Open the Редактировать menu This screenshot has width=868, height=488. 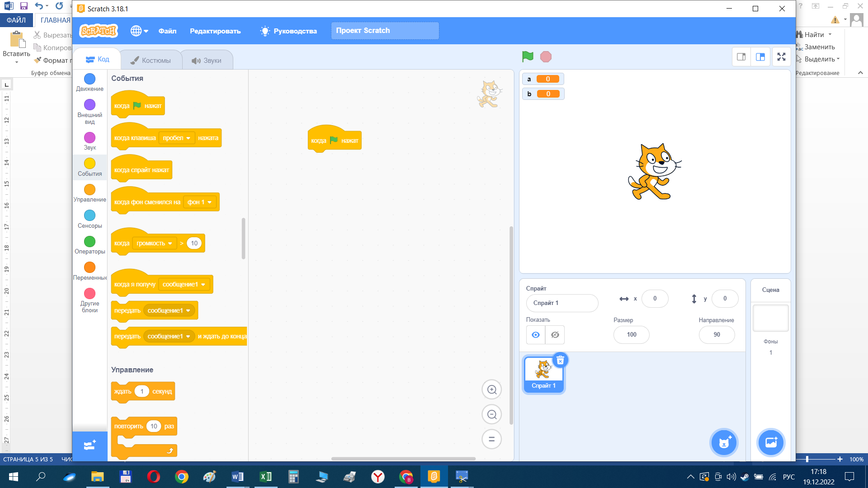215,31
